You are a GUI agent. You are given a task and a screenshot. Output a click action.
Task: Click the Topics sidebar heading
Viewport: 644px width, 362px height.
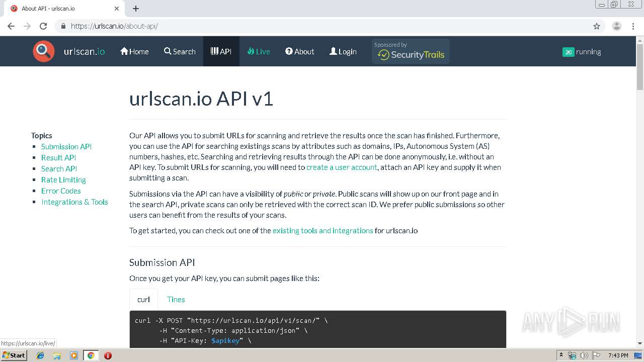(42, 135)
